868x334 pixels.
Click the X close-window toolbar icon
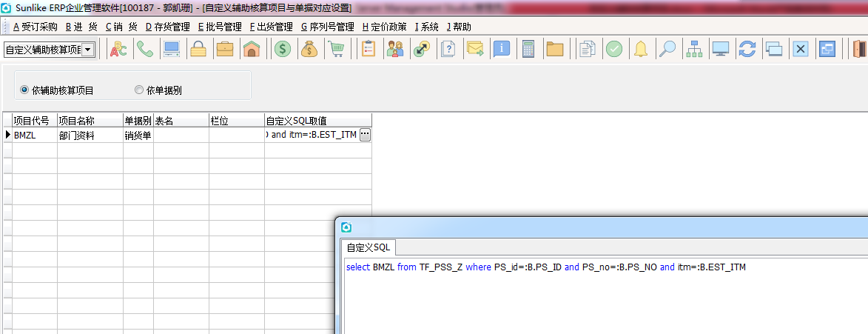coord(800,50)
